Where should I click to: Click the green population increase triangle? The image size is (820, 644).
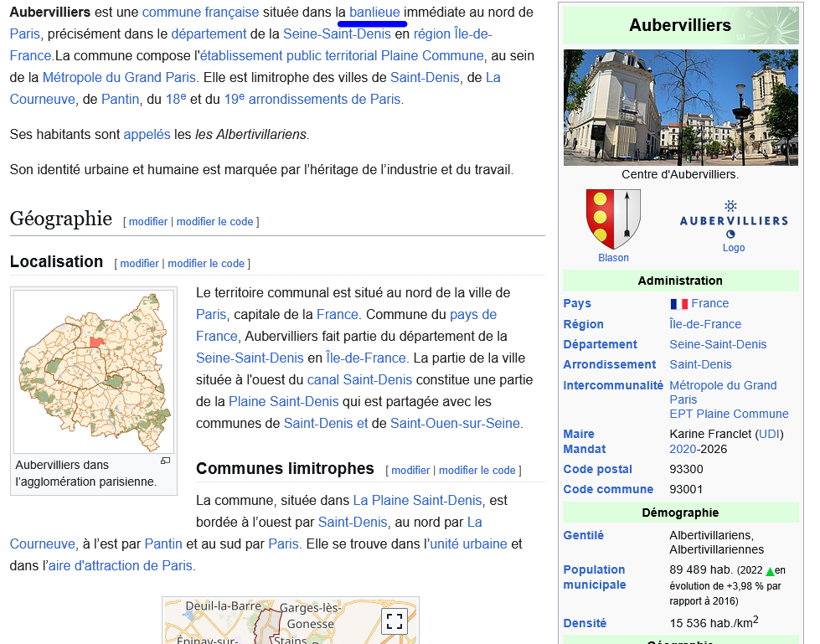(x=770, y=571)
